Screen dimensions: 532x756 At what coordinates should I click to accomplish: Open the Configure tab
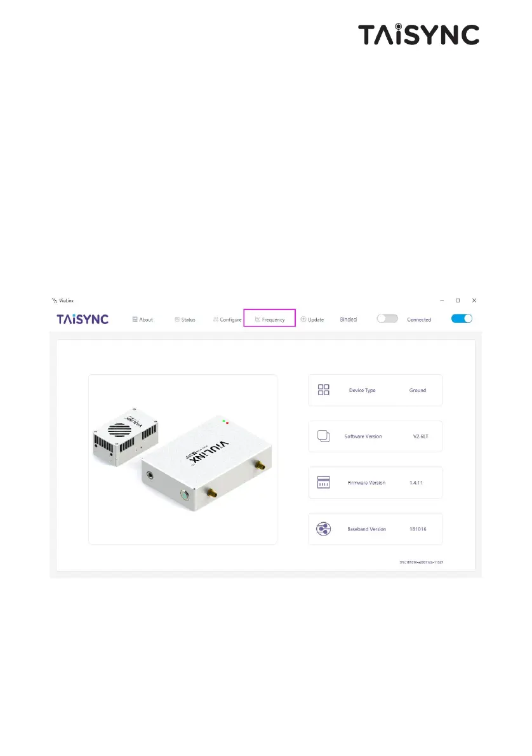click(227, 320)
